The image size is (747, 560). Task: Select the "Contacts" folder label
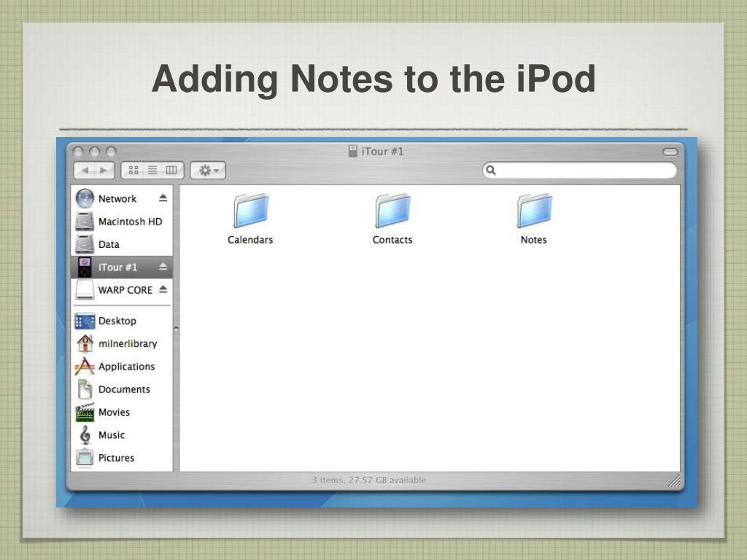(x=392, y=239)
